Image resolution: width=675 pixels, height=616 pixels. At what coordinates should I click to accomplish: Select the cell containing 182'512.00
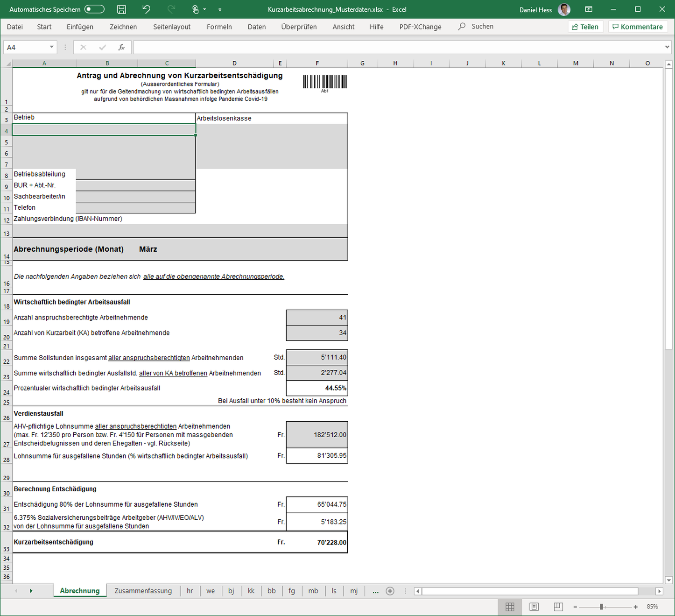point(317,435)
